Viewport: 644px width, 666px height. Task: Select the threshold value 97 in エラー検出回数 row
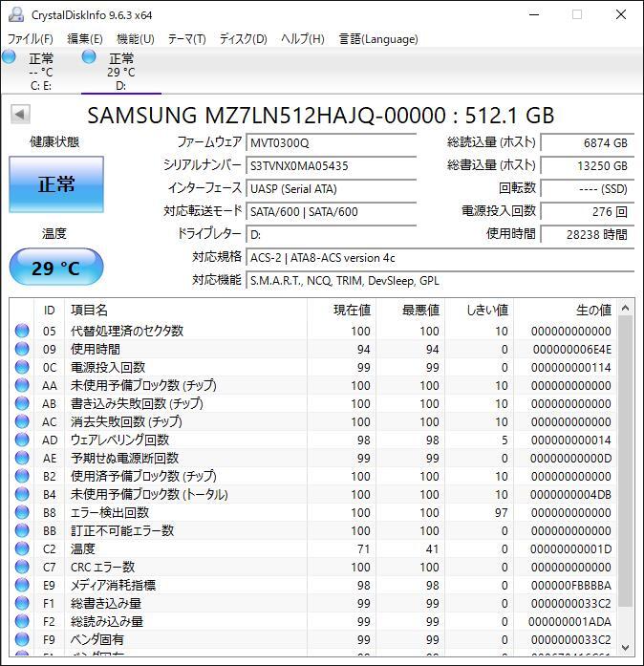click(502, 513)
